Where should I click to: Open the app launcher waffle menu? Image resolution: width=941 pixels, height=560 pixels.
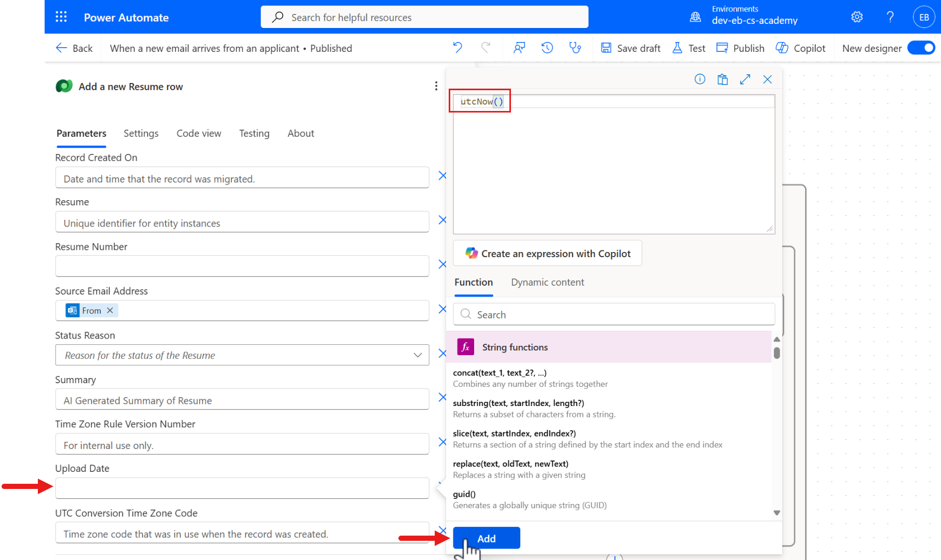click(x=61, y=17)
